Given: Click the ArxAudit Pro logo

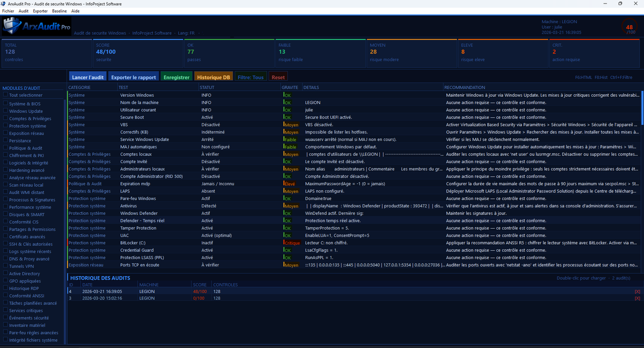Looking at the screenshot, I should click(x=36, y=25).
